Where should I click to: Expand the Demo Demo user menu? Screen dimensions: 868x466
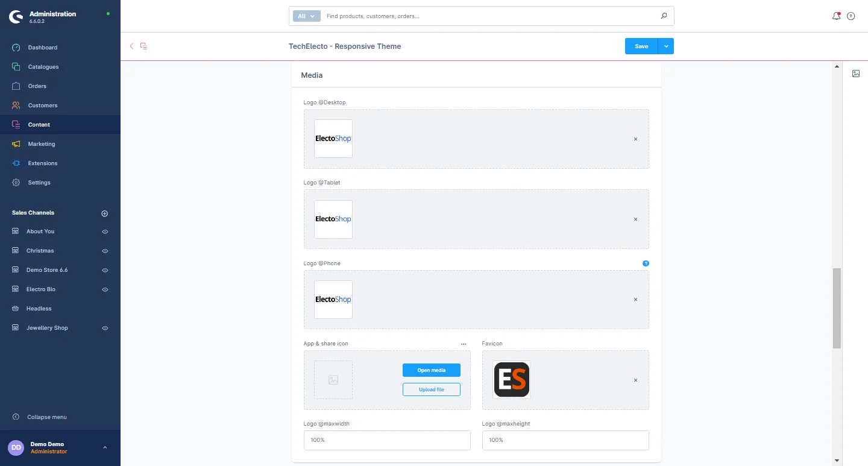pyautogui.click(x=105, y=447)
